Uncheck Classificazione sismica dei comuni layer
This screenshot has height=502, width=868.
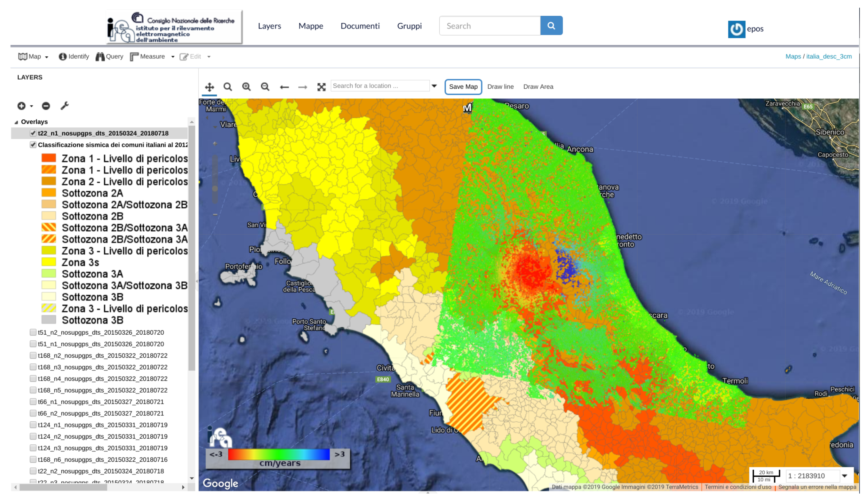point(33,145)
